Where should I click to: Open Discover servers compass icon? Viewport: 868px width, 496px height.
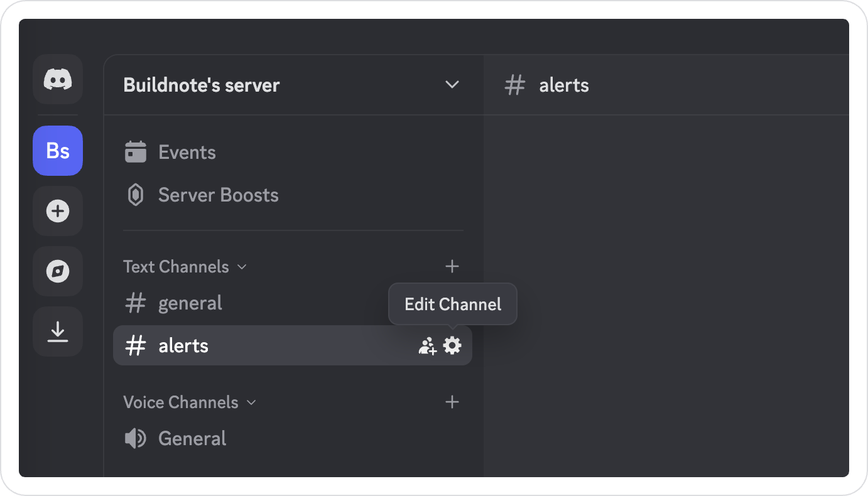pyautogui.click(x=58, y=271)
